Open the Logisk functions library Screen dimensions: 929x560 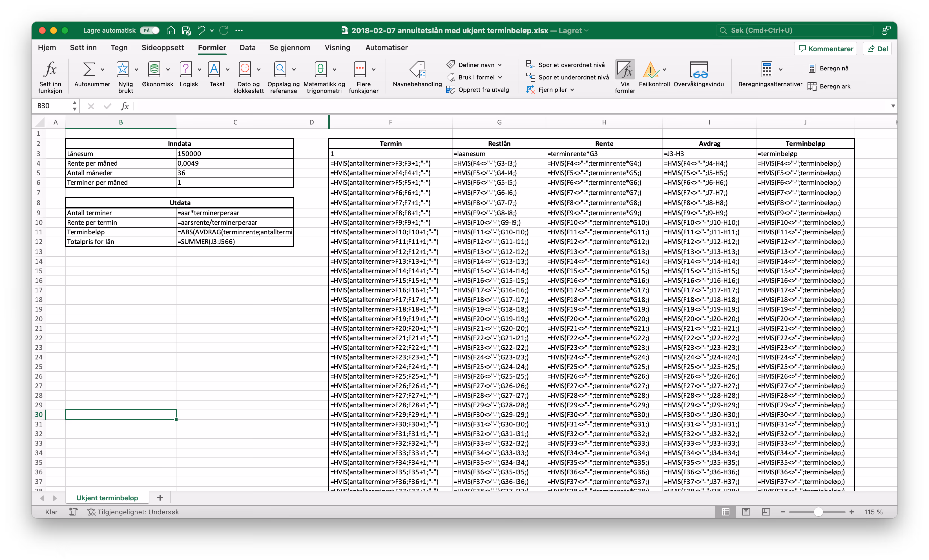tap(185, 69)
